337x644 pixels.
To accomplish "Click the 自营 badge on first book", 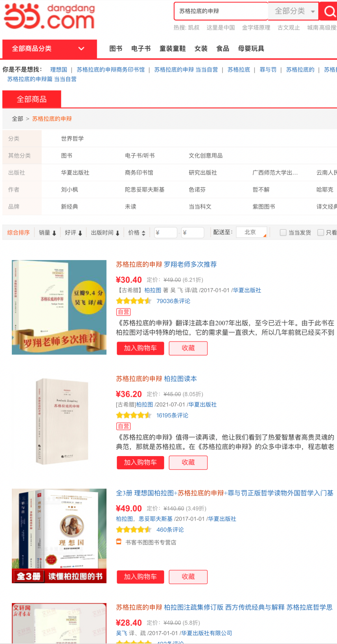I will pos(124,312).
